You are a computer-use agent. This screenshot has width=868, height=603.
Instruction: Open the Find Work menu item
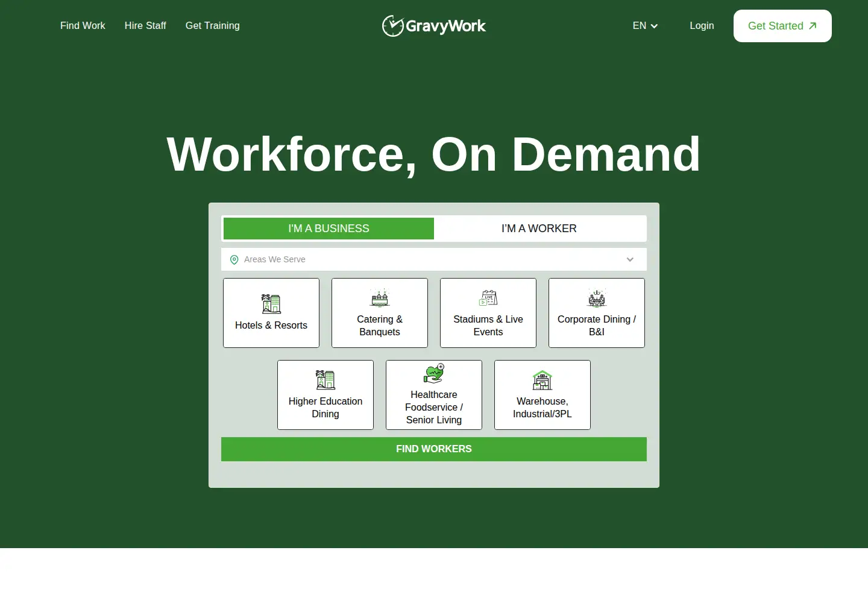83,26
